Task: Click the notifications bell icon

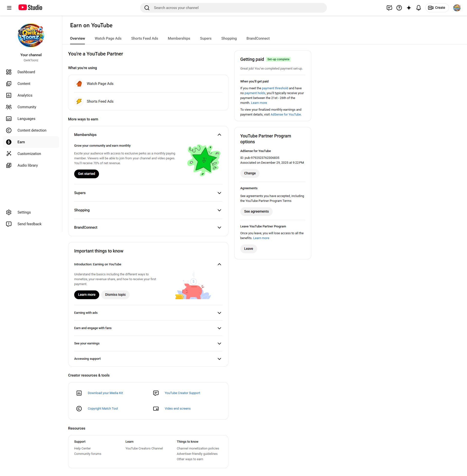Action: (418, 8)
